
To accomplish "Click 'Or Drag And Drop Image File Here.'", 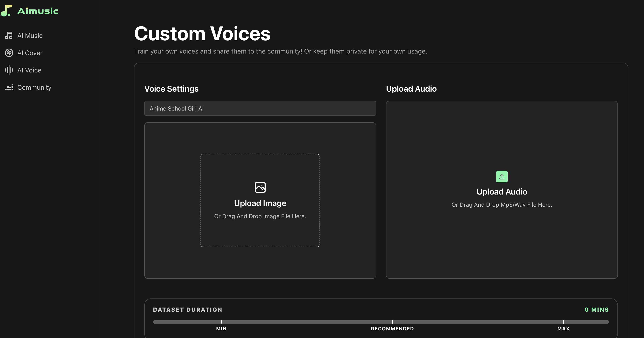I will coord(260,216).
